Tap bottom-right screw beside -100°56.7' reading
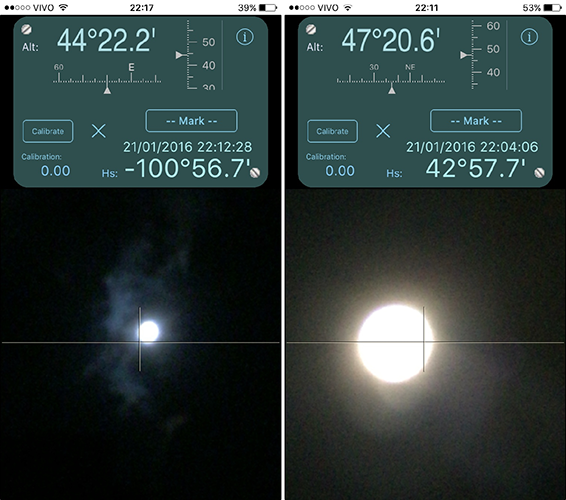Viewport: 566px width, 500px height. point(255,173)
